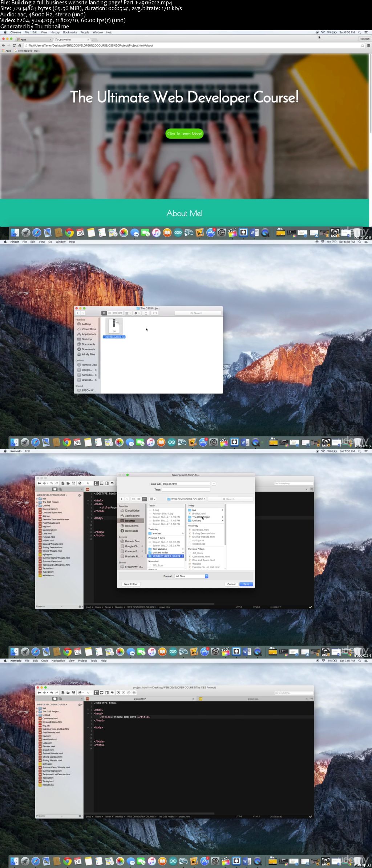Click Finder window's Search field
The width and height of the screenshot is (372, 868).
(x=198, y=313)
